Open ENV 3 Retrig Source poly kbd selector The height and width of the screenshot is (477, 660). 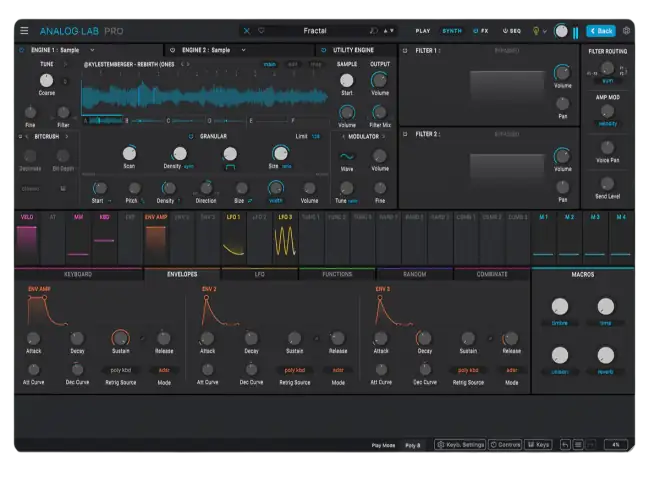pos(468,370)
